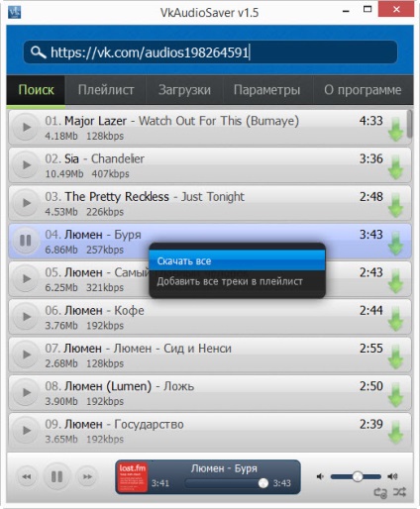Screen dimensions: 420x509
Task: Skip to previous track in player
Action: (x=27, y=476)
